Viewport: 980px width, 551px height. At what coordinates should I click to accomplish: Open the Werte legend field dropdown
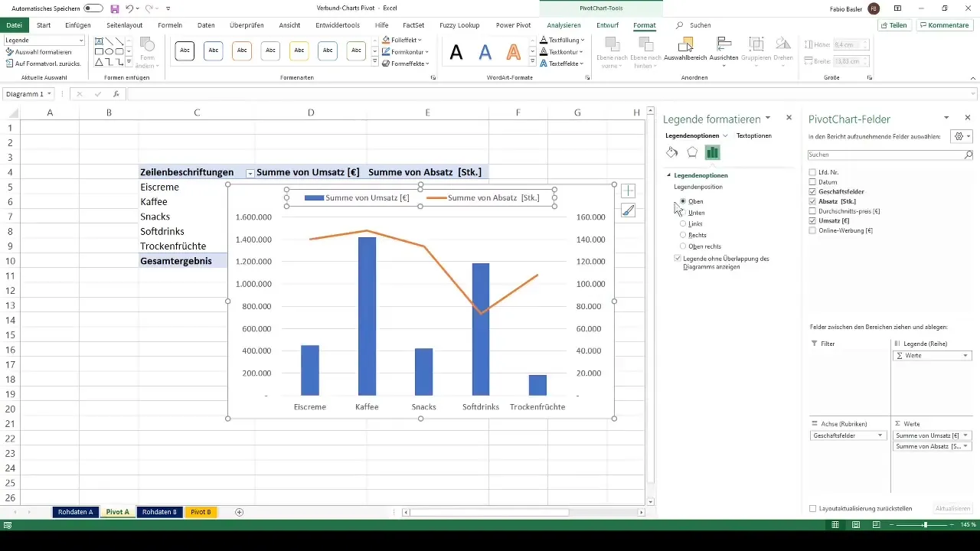coord(966,356)
